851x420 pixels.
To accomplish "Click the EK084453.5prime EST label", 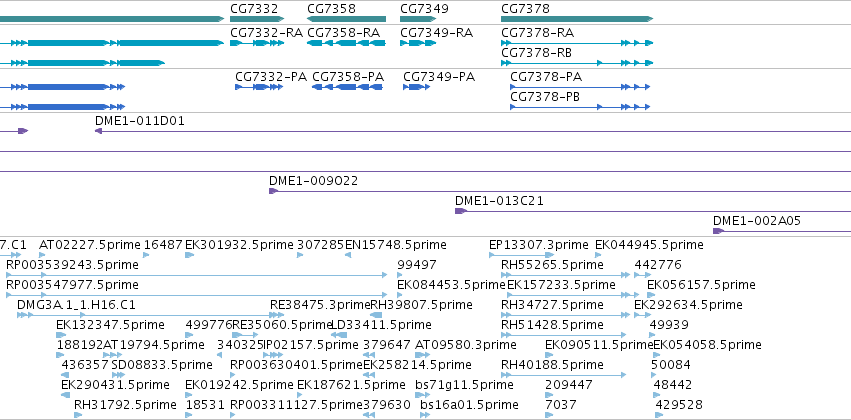I will click(452, 285).
